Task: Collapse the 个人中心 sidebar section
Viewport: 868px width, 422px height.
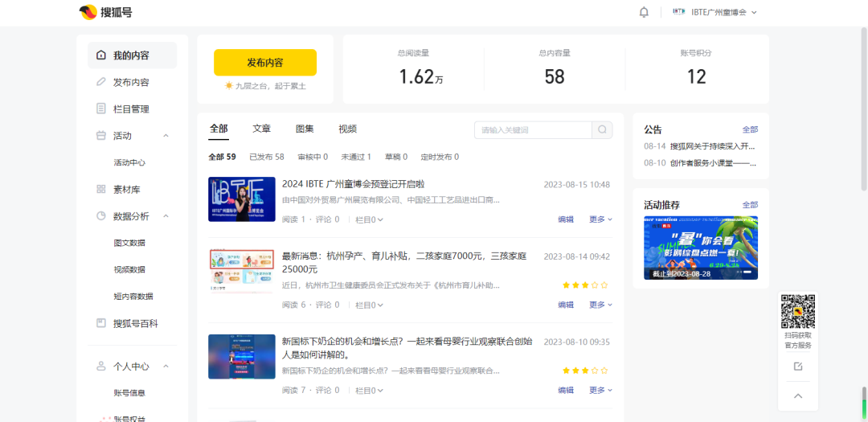Action: 166,366
